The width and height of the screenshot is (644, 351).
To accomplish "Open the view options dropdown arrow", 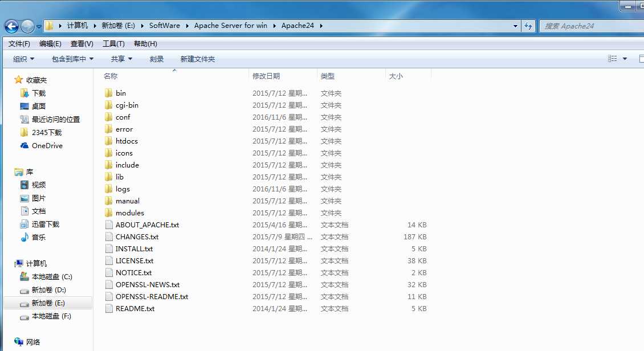I will pos(625,59).
